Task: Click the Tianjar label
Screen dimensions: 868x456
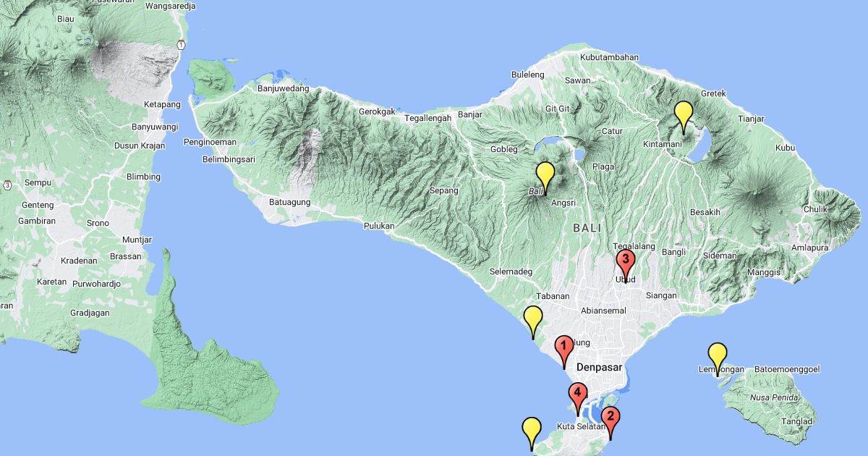Action: point(750,119)
